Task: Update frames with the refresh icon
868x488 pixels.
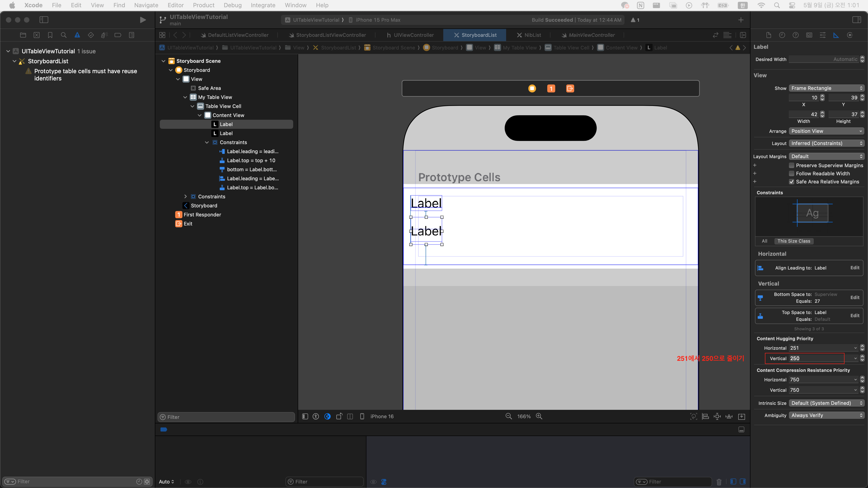Action: click(693, 417)
